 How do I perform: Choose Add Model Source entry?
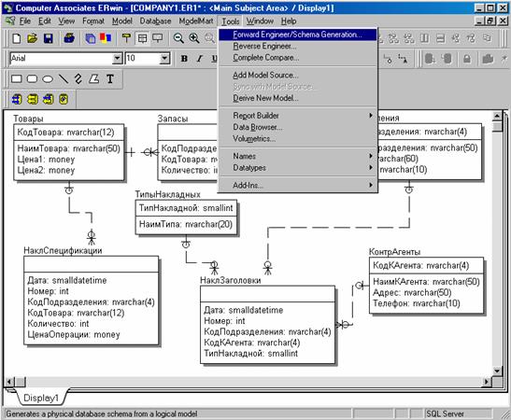(298, 76)
